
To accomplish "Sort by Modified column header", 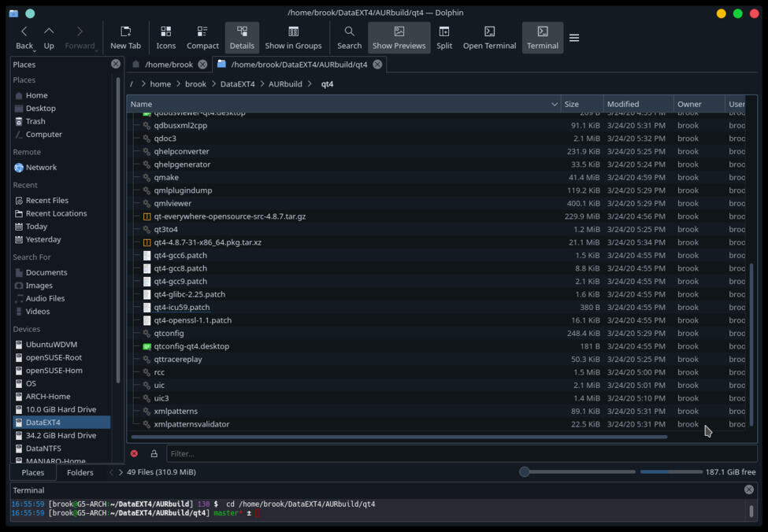I will point(638,104).
